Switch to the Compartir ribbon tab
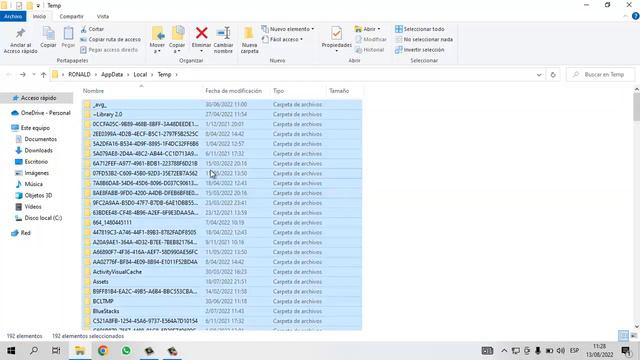The image size is (640, 360). 71,16
